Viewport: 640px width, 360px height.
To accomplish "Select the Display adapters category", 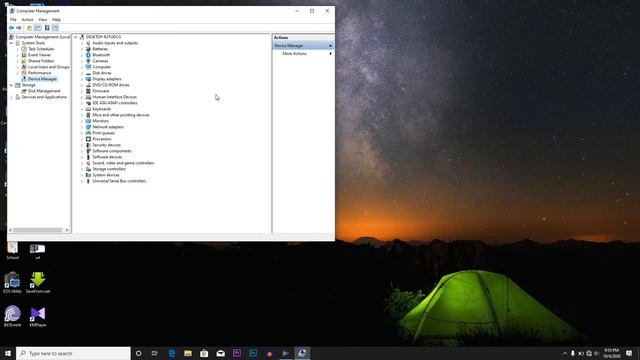I will (107, 79).
